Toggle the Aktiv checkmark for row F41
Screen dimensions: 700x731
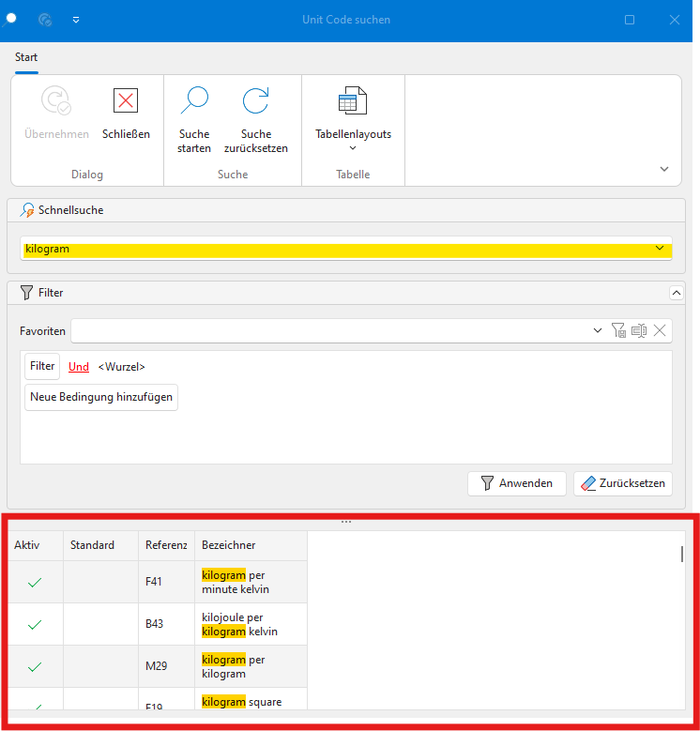(35, 583)
